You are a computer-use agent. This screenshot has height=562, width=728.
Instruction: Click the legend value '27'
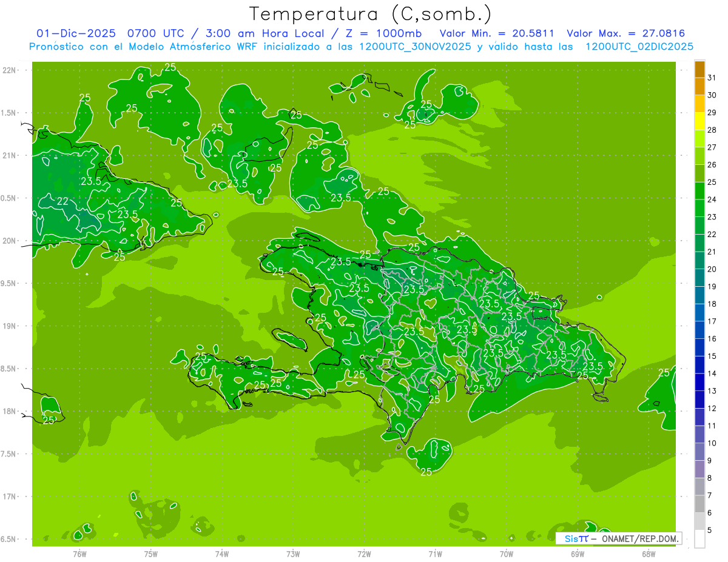tap(712, 147)
